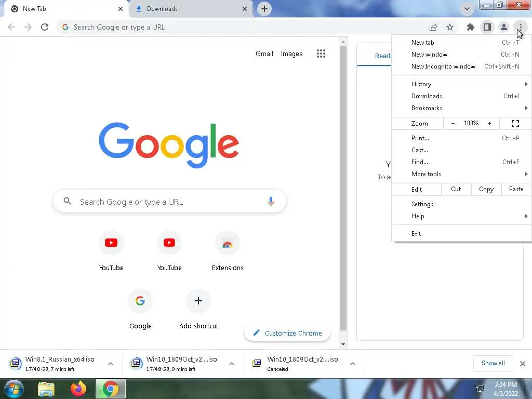Click Chrome icon in taskbar
The width and height of the screenshot is (532, 399).
(x=111, y=389)
